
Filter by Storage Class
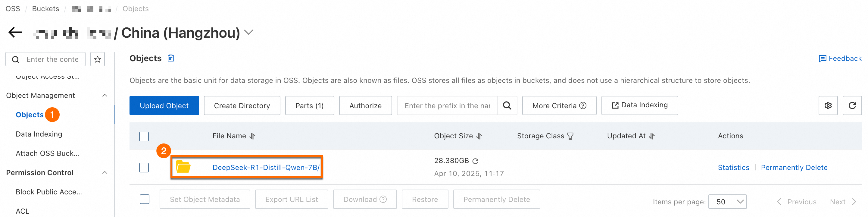pyautogui.click(x=570, y=136)
